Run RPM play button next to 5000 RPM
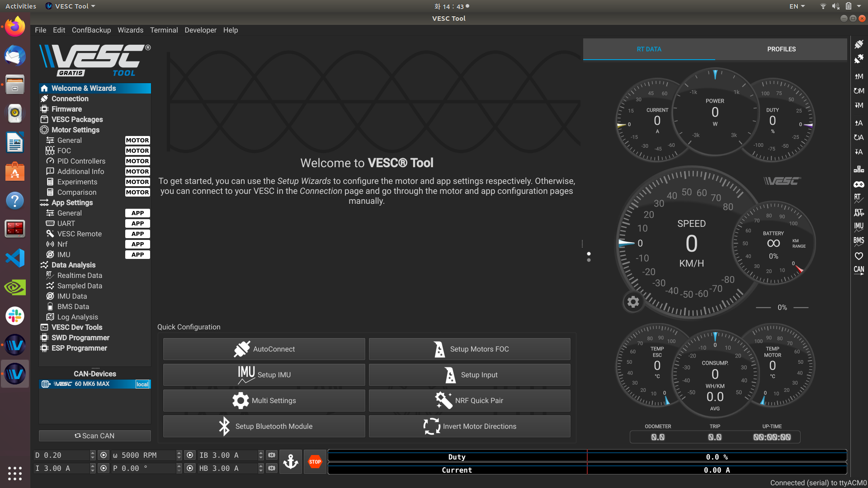This screenshot has height=488, width=868. (x=190, y=455)
